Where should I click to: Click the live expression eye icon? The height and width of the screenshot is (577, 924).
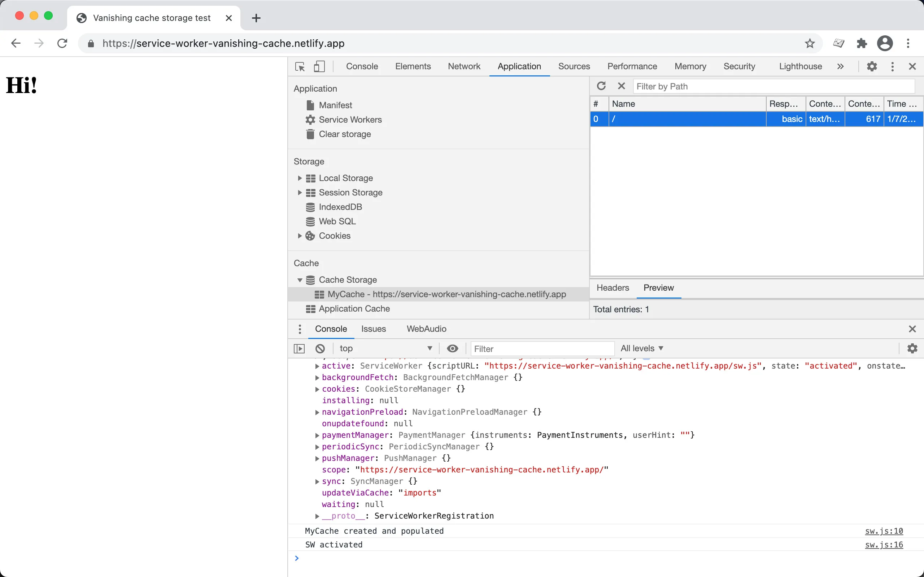coord(453,348)
